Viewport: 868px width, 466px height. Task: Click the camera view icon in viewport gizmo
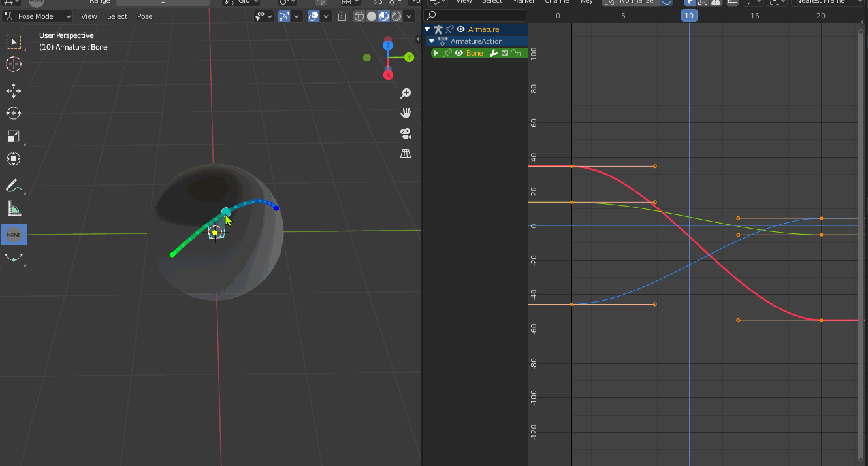(406, 133)
